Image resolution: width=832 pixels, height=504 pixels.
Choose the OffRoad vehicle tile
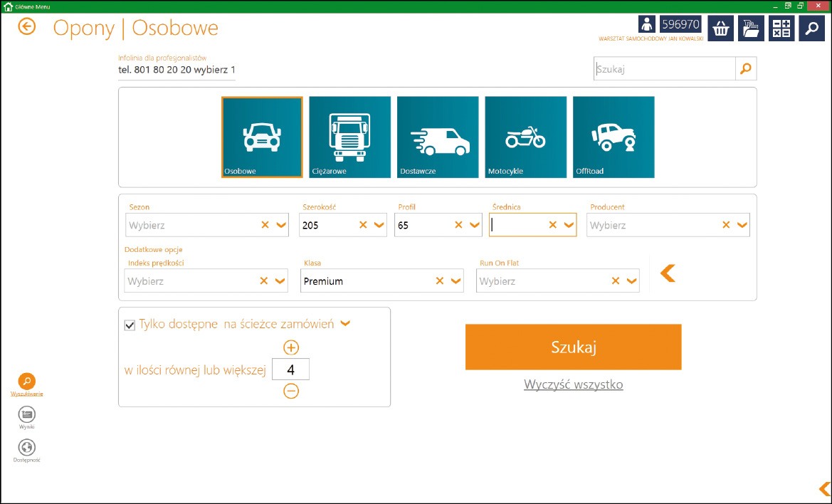(614, 137)
